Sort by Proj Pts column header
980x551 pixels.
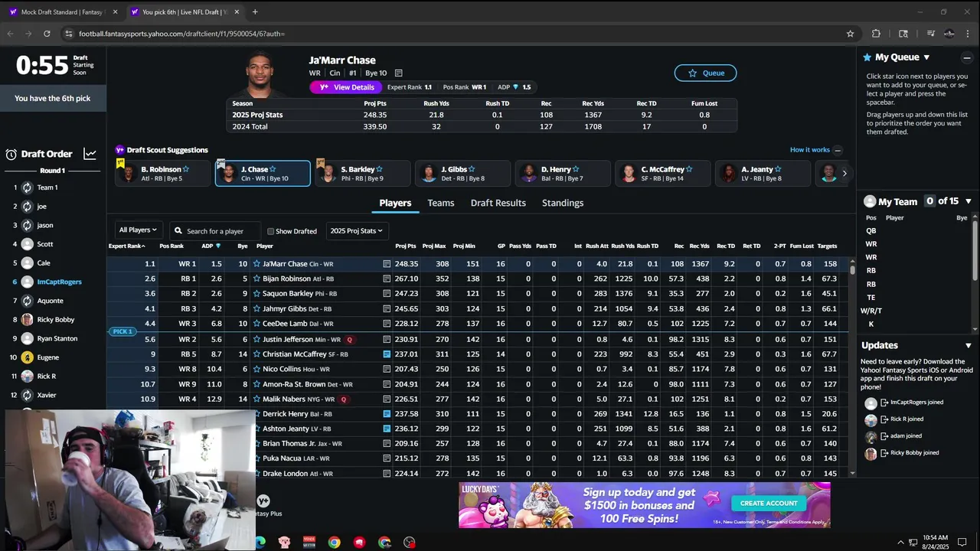(406, 246)
